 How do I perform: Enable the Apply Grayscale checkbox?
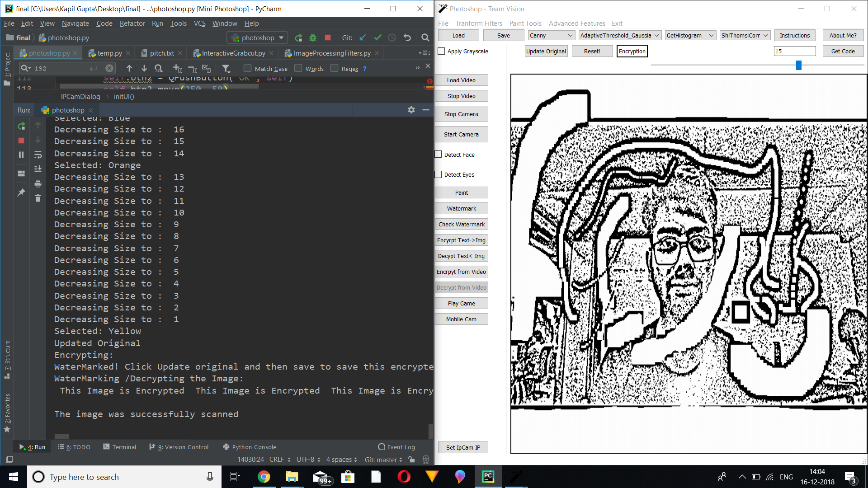pos(442,51)
